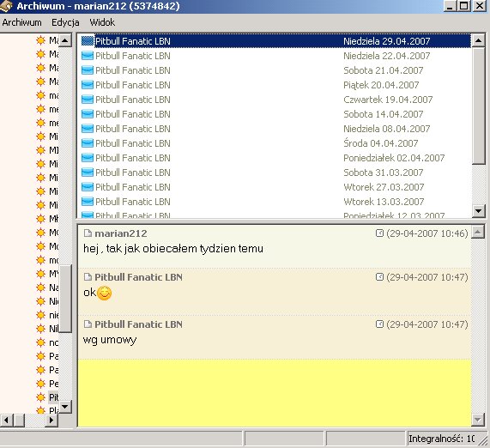
Task: Click clock icon beside 10:46 timestamp
Action: [379, 233]
